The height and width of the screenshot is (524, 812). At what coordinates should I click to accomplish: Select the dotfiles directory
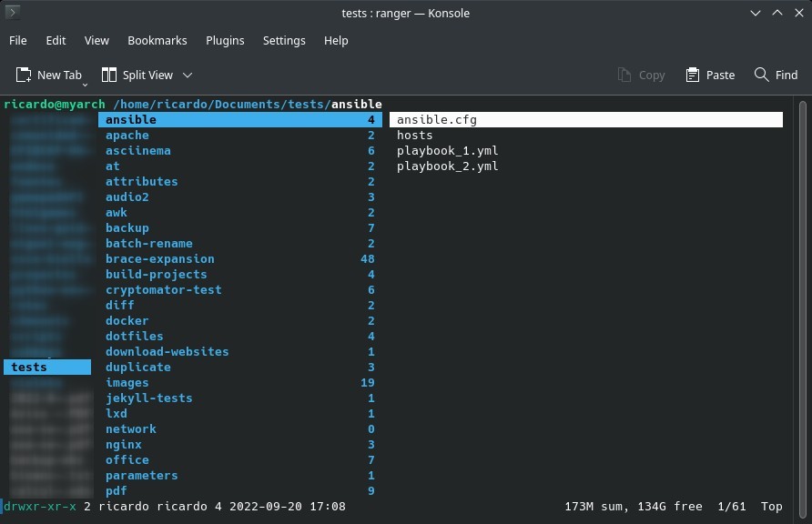[240, 337]
